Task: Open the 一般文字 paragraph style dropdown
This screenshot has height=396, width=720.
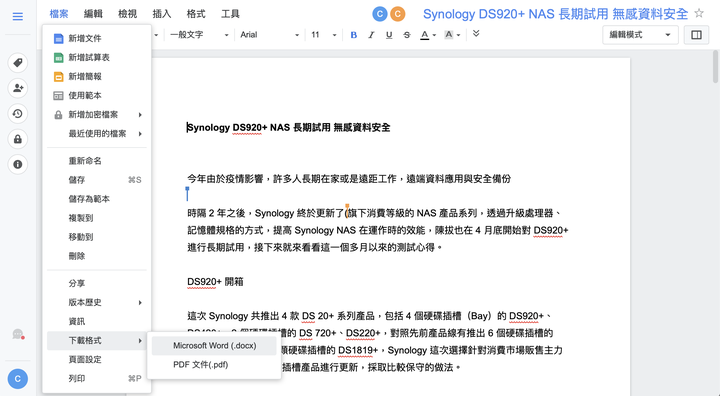Action: click(x=199, y=35)
